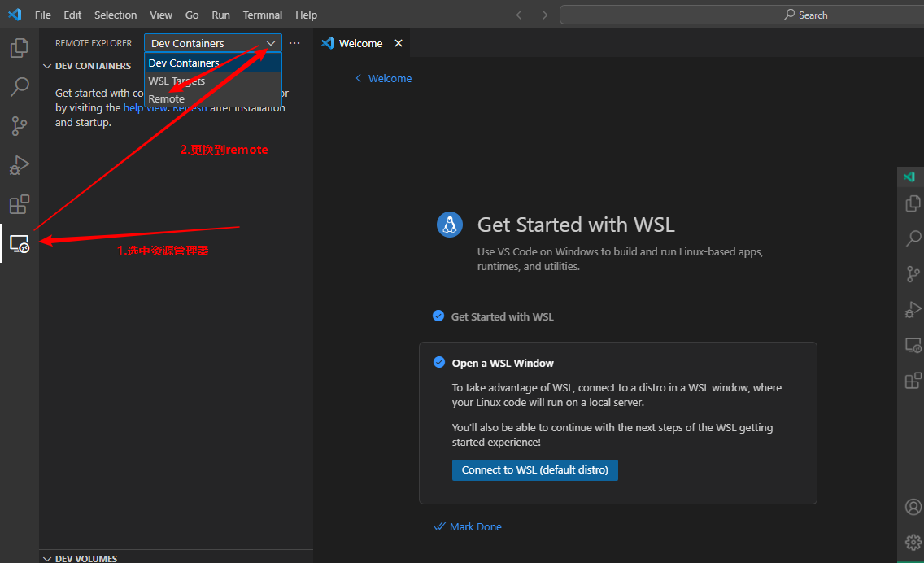Open the Help menu
Screen dimensions: 924x563
pyautogui.click(x=307, y=15)
